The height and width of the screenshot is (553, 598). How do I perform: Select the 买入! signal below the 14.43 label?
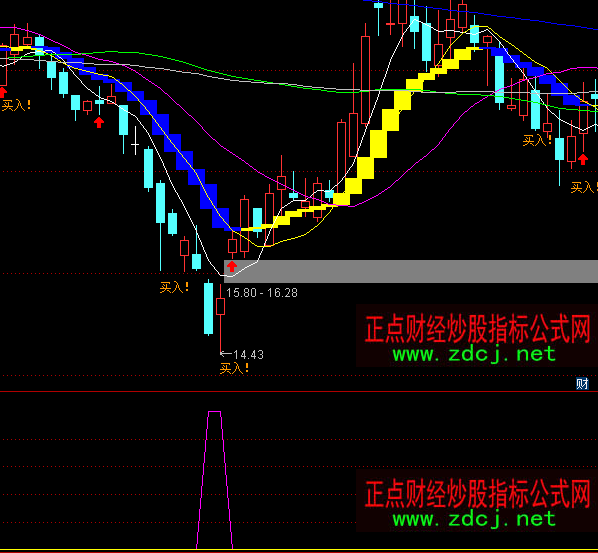coord(235,368)
